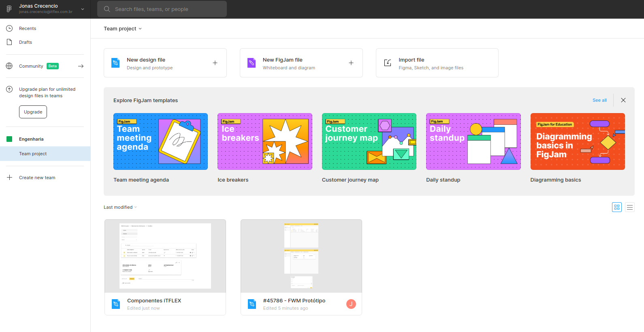This screenshot has width=644, height=332.
Task: Click the Import file icon
Action: 388,63
